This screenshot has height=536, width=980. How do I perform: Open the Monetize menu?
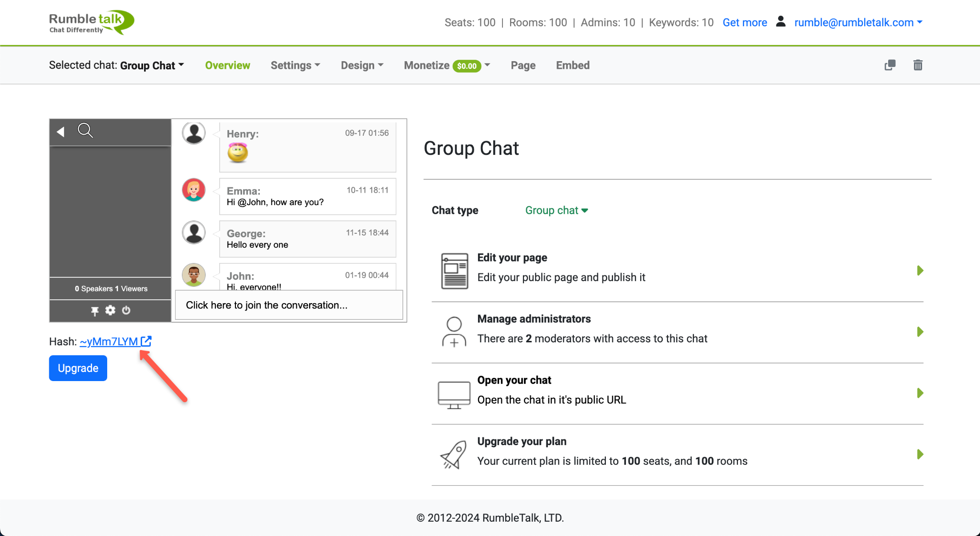(x=446, y=66)
